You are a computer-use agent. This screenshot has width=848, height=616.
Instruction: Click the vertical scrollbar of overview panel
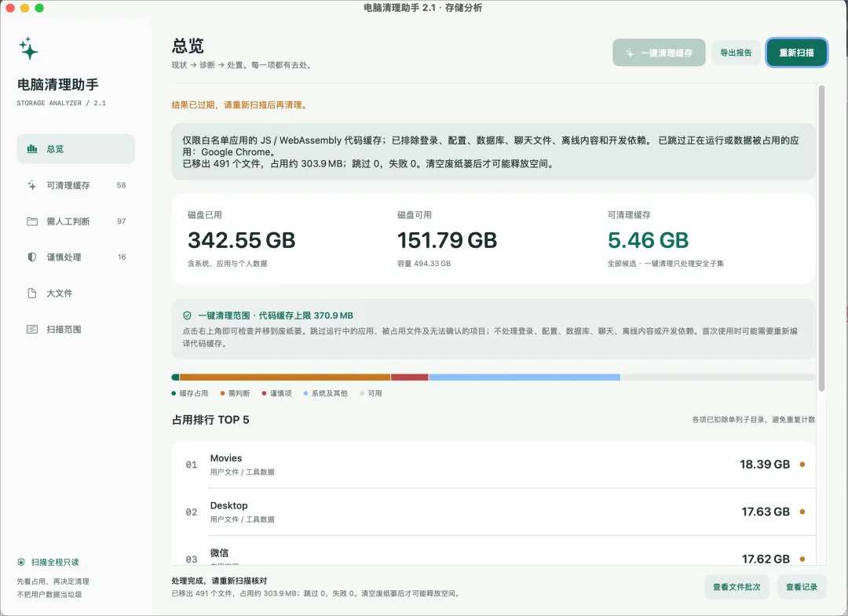point(821,238)
